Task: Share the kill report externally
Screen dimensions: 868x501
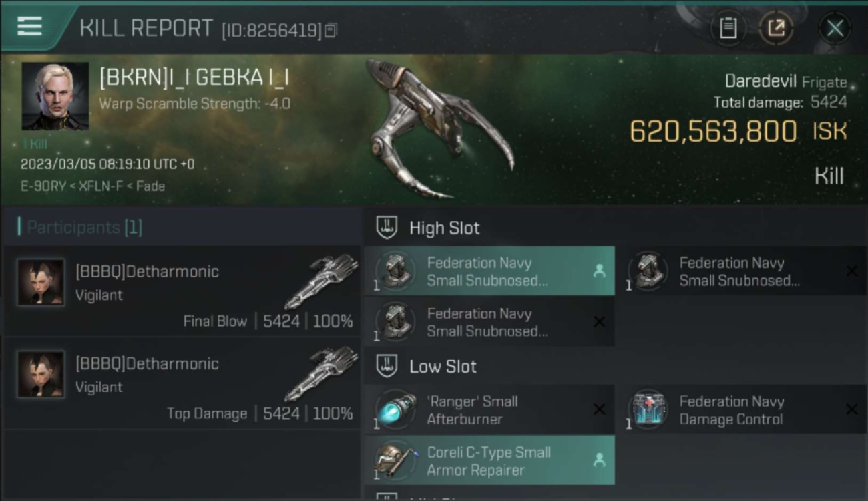Action: 776,28
